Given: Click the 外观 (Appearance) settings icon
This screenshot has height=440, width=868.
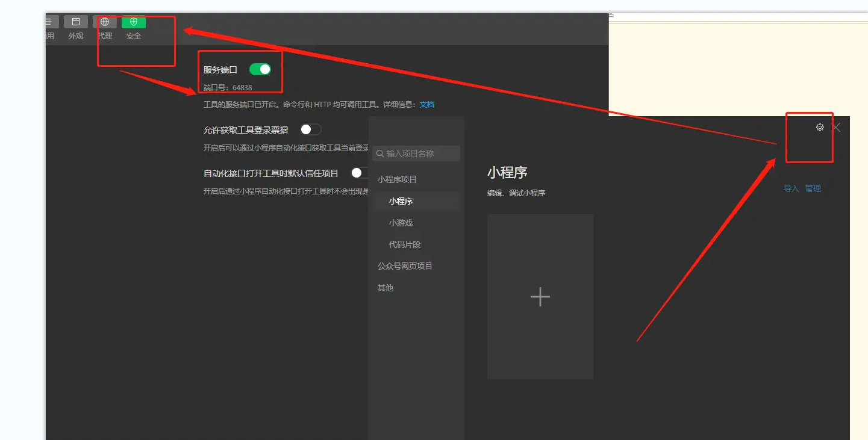Looking at the screenshot, I should (x=76, y=22).
